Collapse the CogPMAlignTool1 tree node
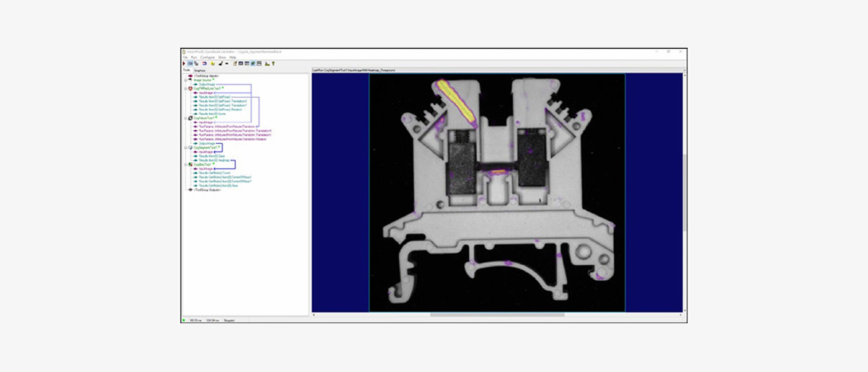 (x=185, y=88)
